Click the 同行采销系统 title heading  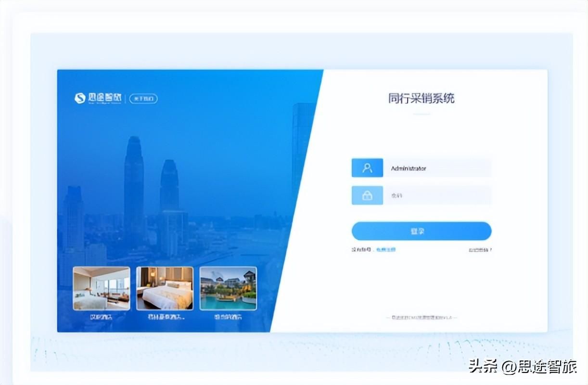click(x=422, y=99)
